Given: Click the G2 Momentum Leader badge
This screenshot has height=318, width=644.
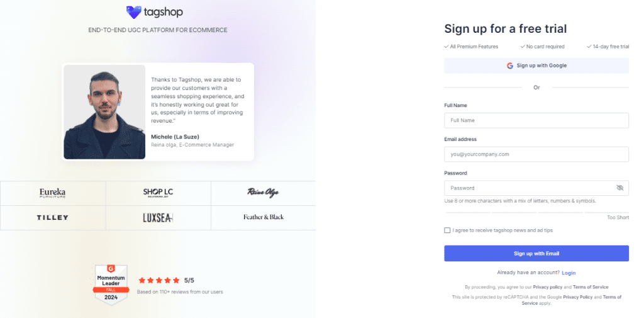Looking at the screenshot, I should [x=111, y=285].
